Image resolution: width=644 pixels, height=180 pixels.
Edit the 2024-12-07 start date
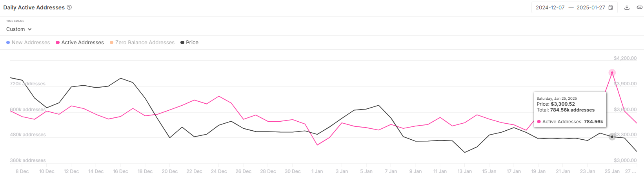pos(550,7)
